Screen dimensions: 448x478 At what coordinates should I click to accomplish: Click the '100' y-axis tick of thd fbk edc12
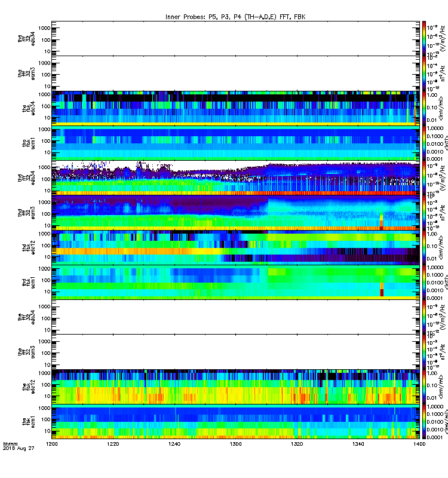pyautogui.click(x=46, y=246)
